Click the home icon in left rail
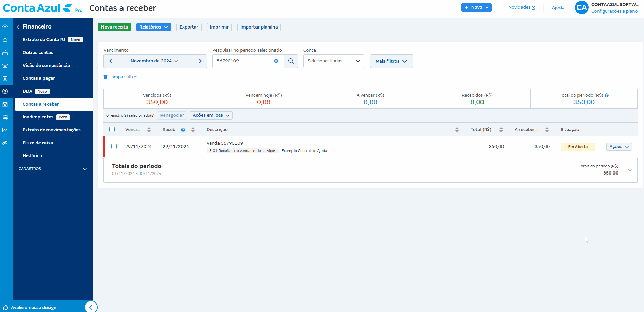The height and width of the screenshot is (312, 644). [5, 27]
